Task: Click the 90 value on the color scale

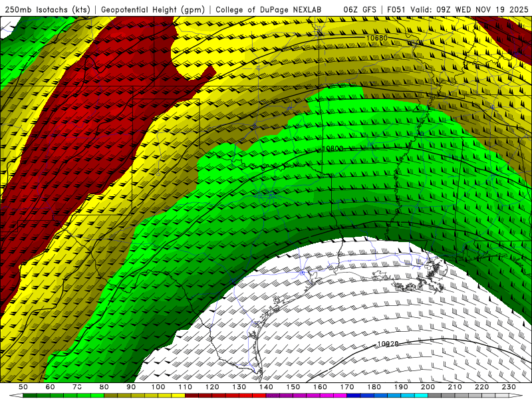Action: pyautogui.click(x=131, y=387)
